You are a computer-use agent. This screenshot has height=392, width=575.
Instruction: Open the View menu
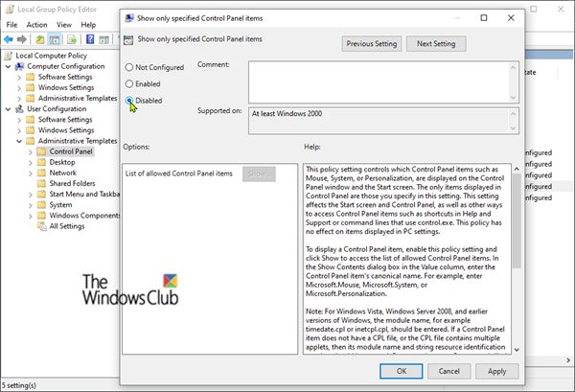pyautogui.click(x=64, y=25)
